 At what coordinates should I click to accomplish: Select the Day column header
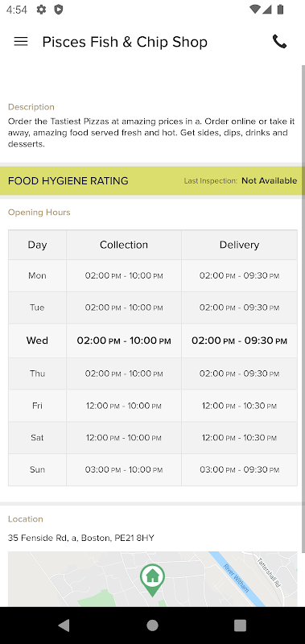coord(37,245)
